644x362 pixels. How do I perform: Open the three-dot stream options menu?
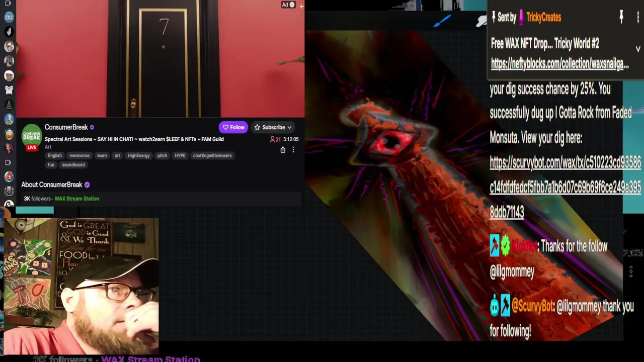click(293, 149)
